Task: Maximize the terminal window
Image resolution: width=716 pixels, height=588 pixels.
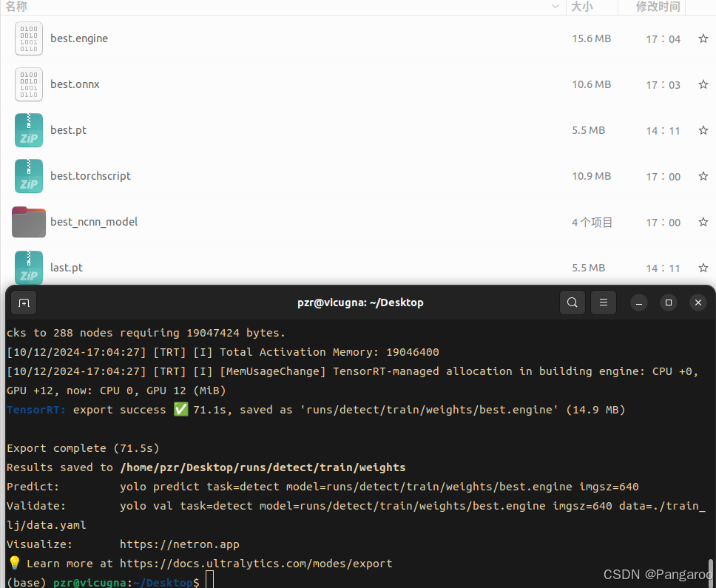Action: point(669,303)
